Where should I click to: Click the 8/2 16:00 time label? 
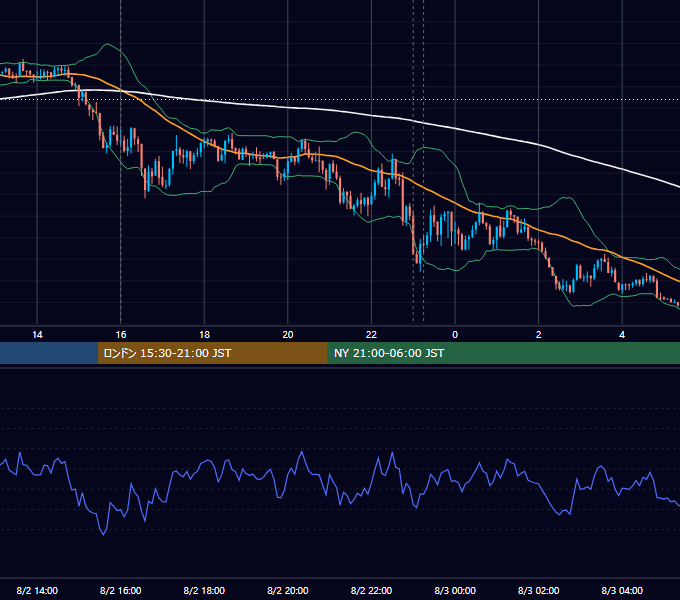pyautogui.click(x=121, y=590)
